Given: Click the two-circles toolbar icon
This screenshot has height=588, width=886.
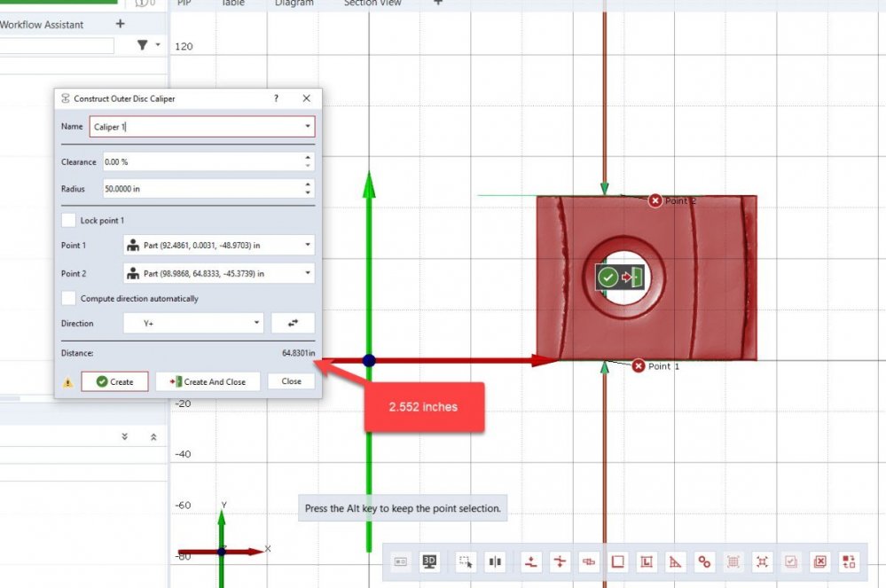Looking at the screenshot, I should coord(704,561).
